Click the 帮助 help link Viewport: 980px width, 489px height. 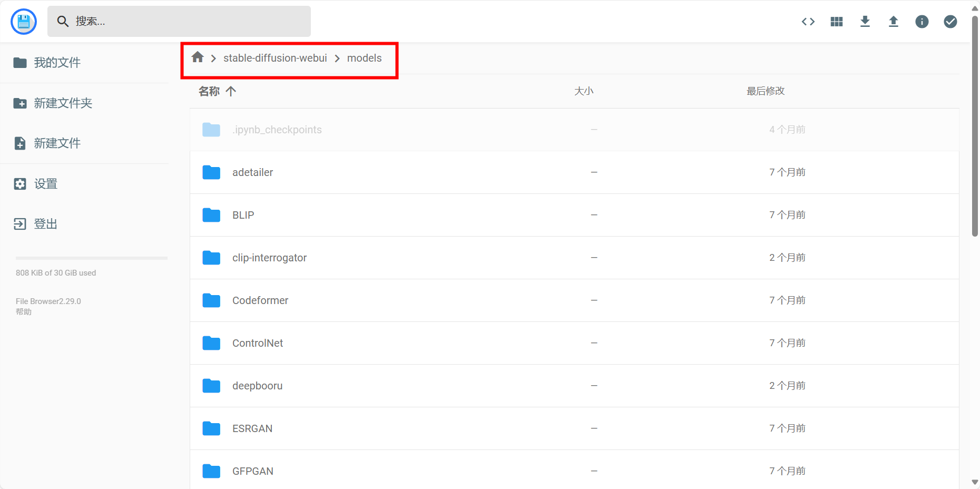pos(24,312)
